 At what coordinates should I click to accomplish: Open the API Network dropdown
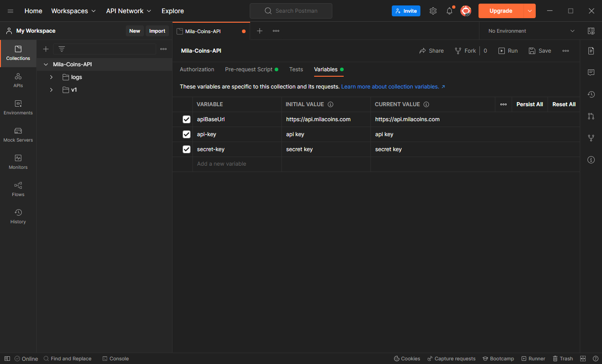coord(129,11)
